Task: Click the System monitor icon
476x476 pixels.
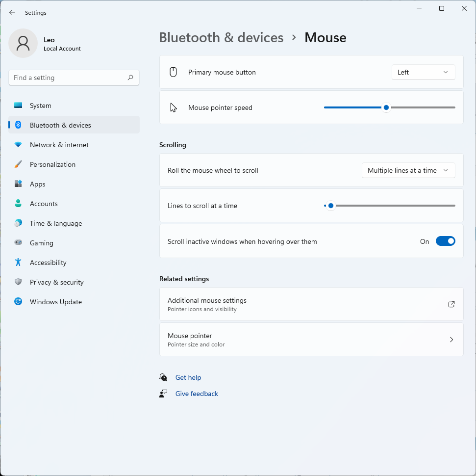Action: 18,106
